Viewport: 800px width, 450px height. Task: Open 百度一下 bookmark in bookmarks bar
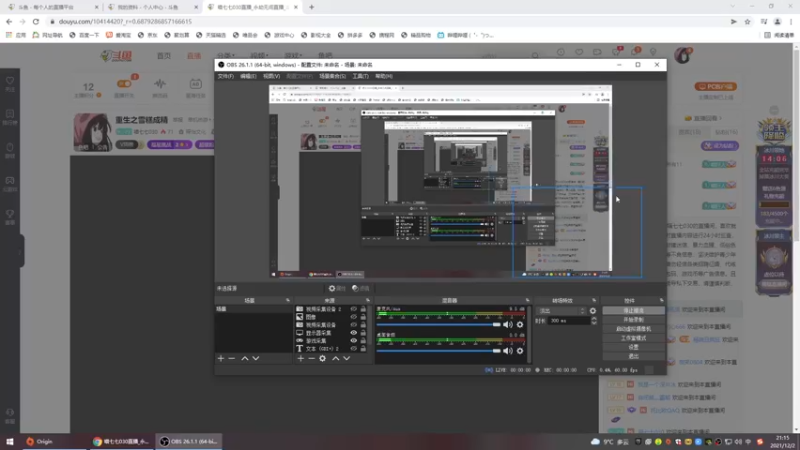85,35
